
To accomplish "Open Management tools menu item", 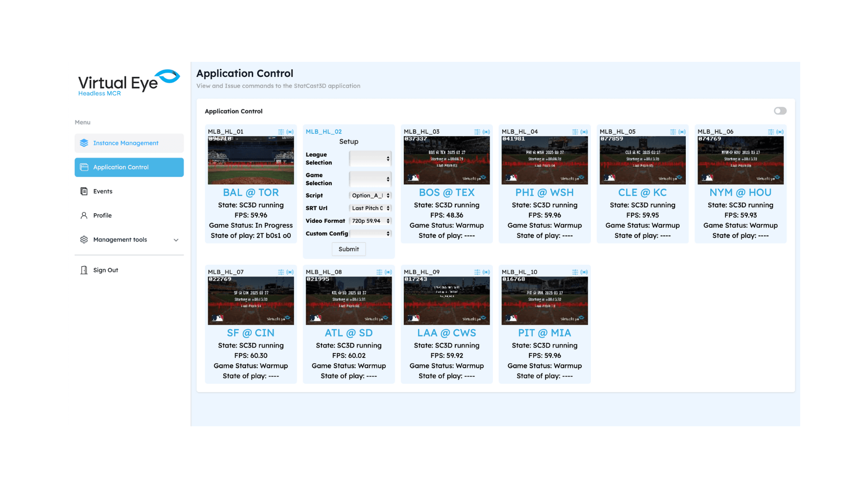I will click(129, 239).
